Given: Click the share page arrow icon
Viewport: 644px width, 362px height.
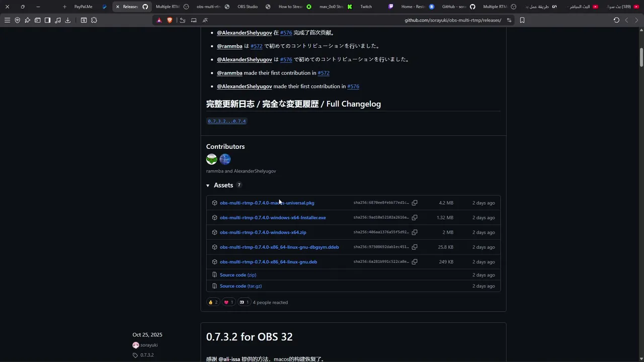Looking at the screenshot, I should point(183,20).
